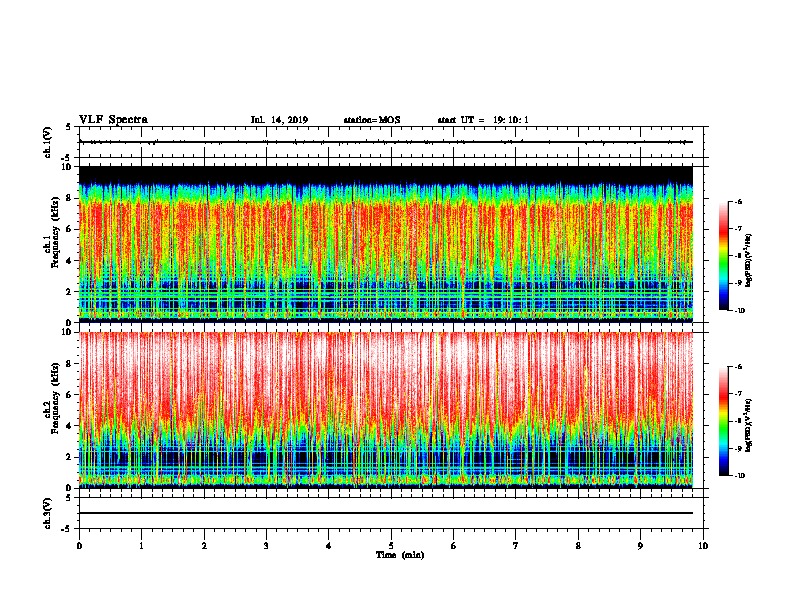Click the '0' tick label on time axis

79,545
